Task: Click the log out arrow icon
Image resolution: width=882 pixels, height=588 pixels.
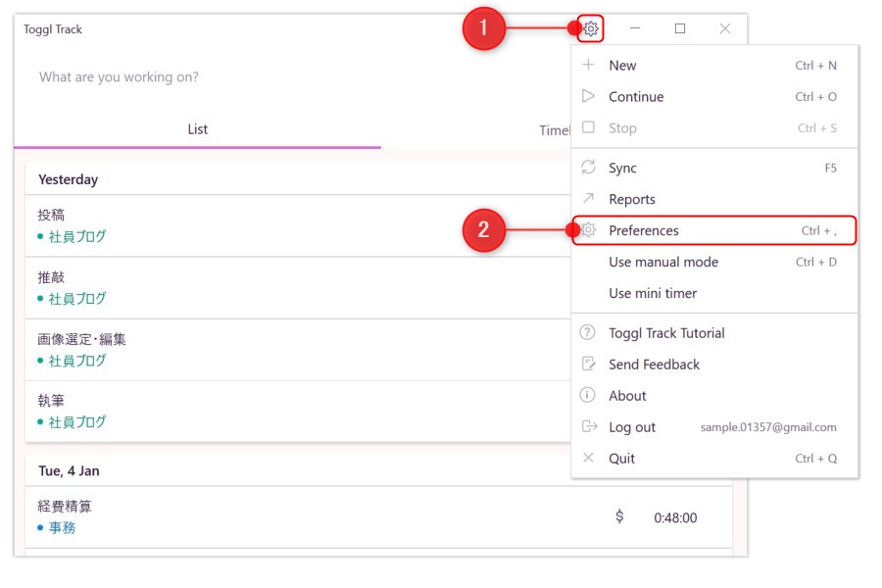Action: 589,426
